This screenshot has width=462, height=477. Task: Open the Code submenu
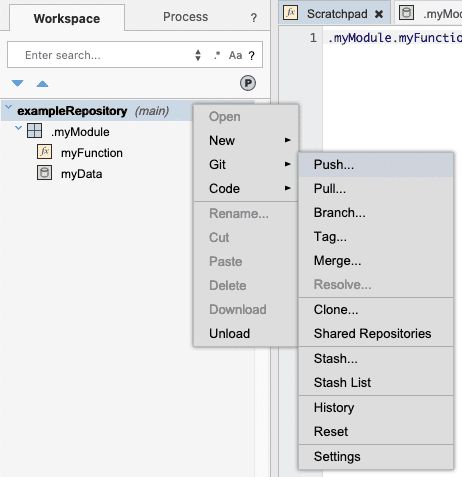246,188
